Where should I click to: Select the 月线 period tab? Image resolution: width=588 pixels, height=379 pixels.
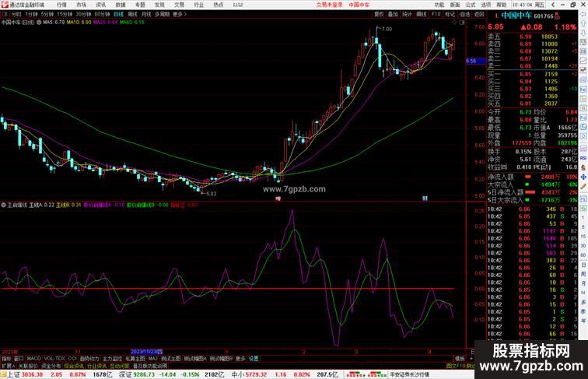coord(146,14)
